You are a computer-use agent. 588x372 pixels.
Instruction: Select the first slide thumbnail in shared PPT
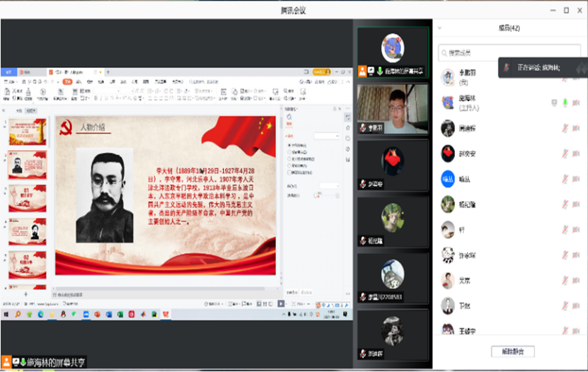click(x=27, y=132)
